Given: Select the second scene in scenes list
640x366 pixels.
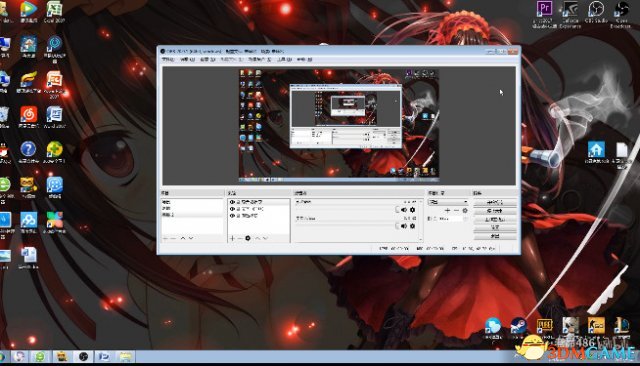Looking at the screenshot, I should 192,209.
